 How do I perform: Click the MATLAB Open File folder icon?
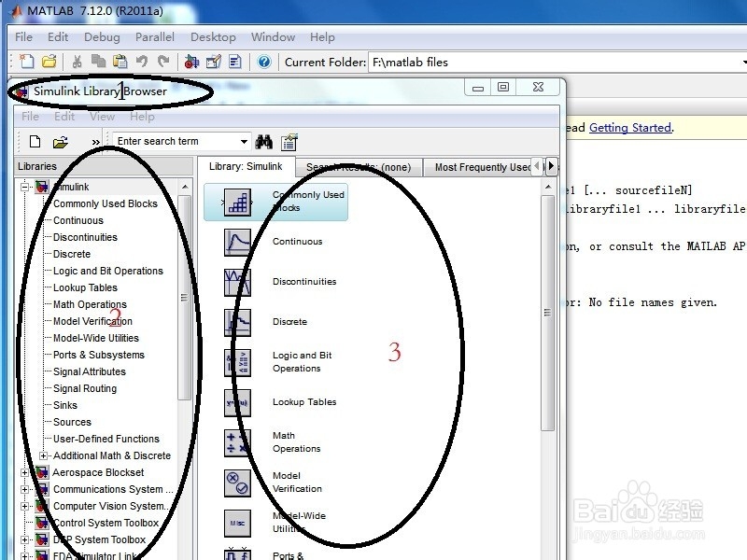[x=49, y=62]
